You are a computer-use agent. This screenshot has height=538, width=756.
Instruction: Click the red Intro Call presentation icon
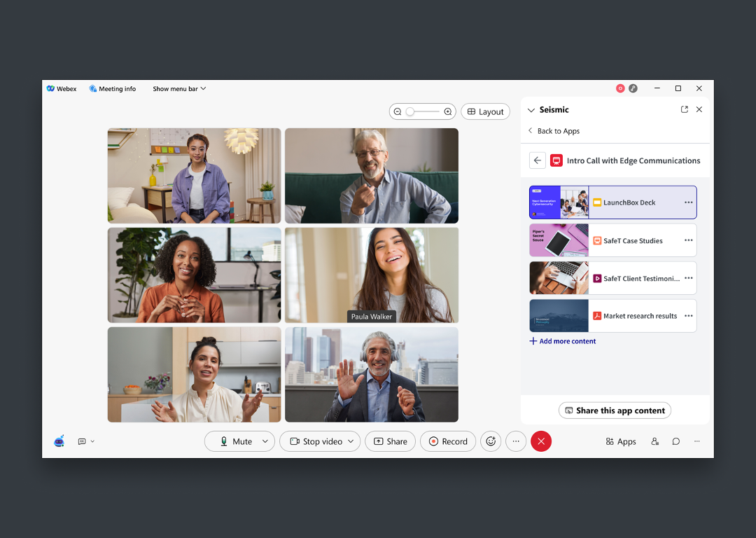(556, 160)
